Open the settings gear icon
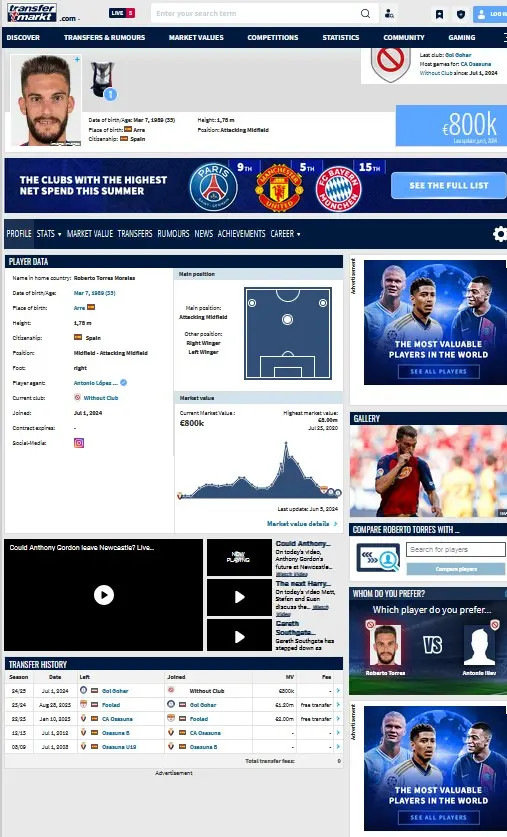Viewport: 507px width, 837px height. pyautogui.click(x=500, y=234)
